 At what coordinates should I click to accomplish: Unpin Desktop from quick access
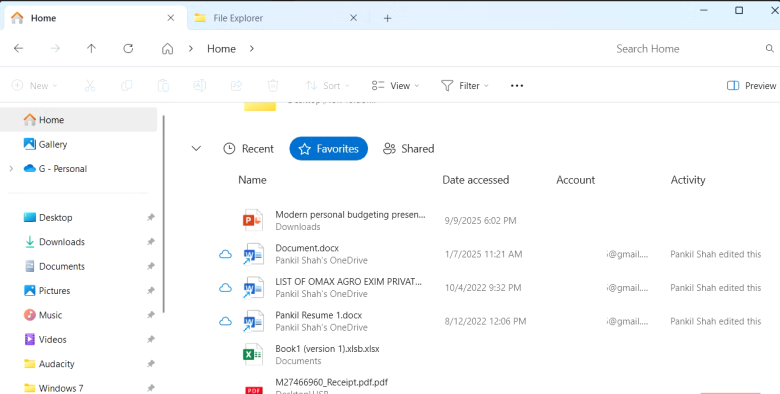coord(151,217)
